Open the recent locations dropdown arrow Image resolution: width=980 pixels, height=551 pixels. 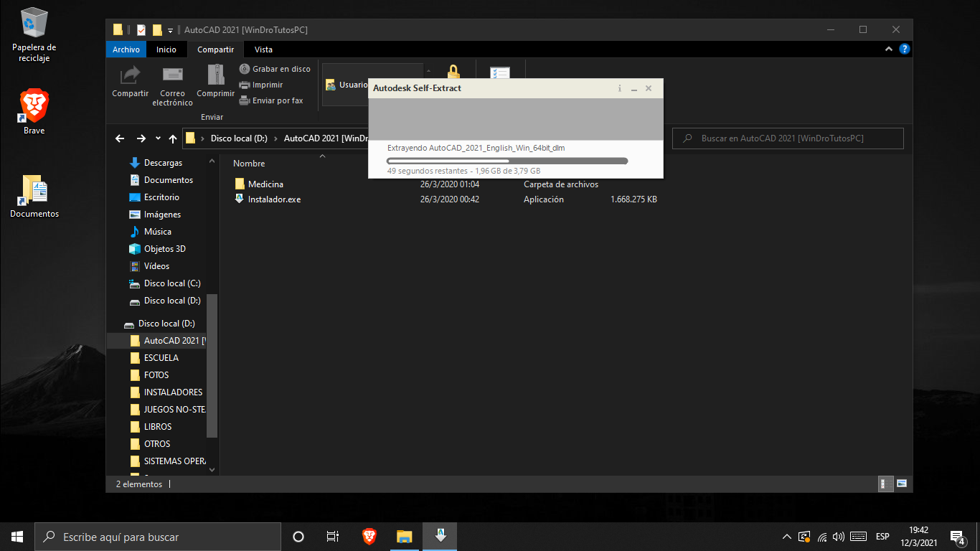coord(158,139)
